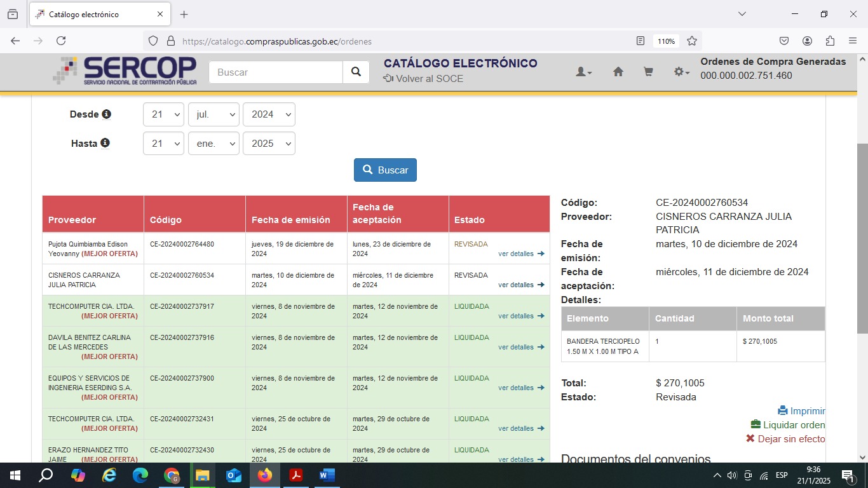
Task: Click the info icon next to Hasta
Action: pos(105,143)
